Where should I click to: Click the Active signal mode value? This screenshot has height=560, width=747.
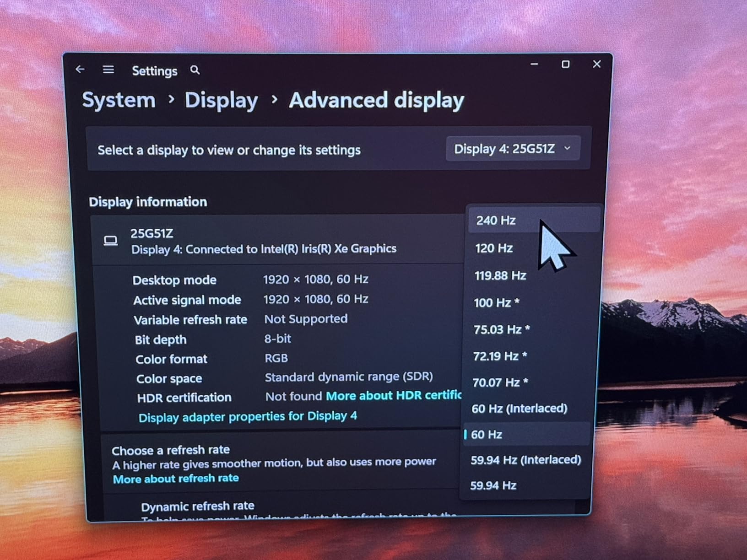316,299
